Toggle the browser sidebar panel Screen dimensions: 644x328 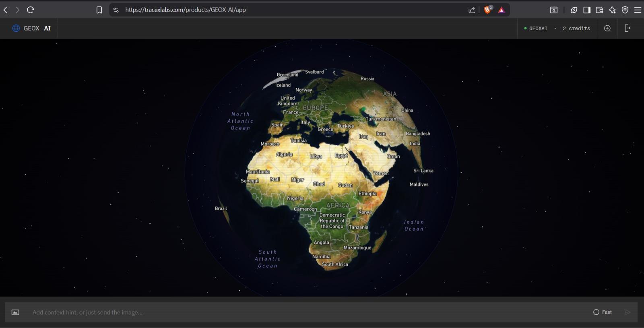587,10
